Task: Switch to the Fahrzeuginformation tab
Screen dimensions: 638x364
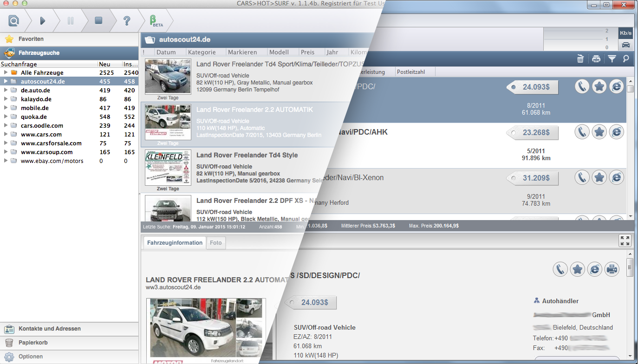Action: pyautogui.click(x=175, y=243)
